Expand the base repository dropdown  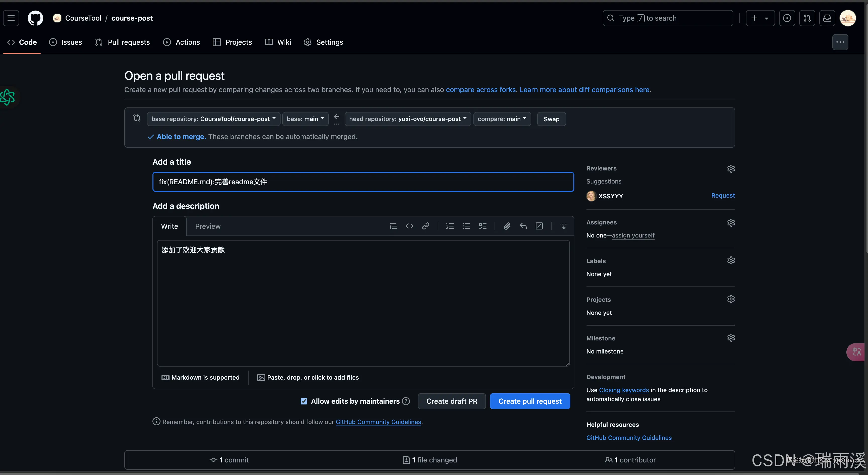tap(213, 119)
